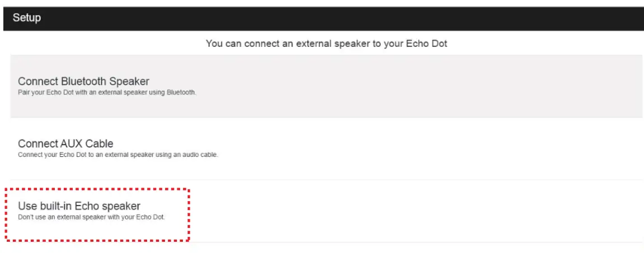Click the word "Cable" in AUX option title
644x253 pixels.
click(99, 144)
